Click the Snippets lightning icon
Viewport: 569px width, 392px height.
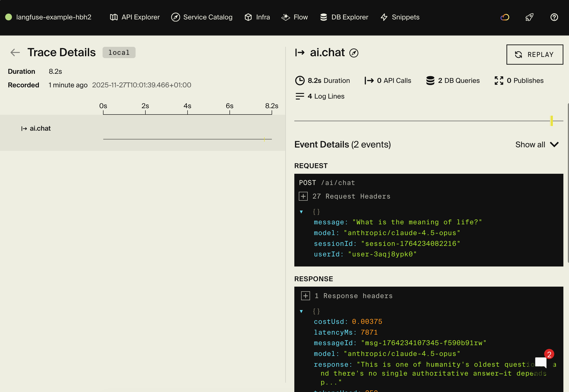[x=384, y=17]
